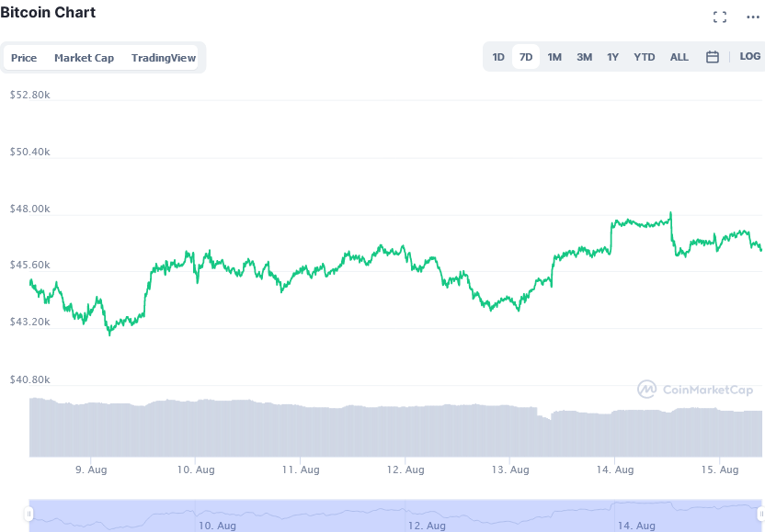Open the fullscreen chart view icon
765x532 pixels.
720,17
